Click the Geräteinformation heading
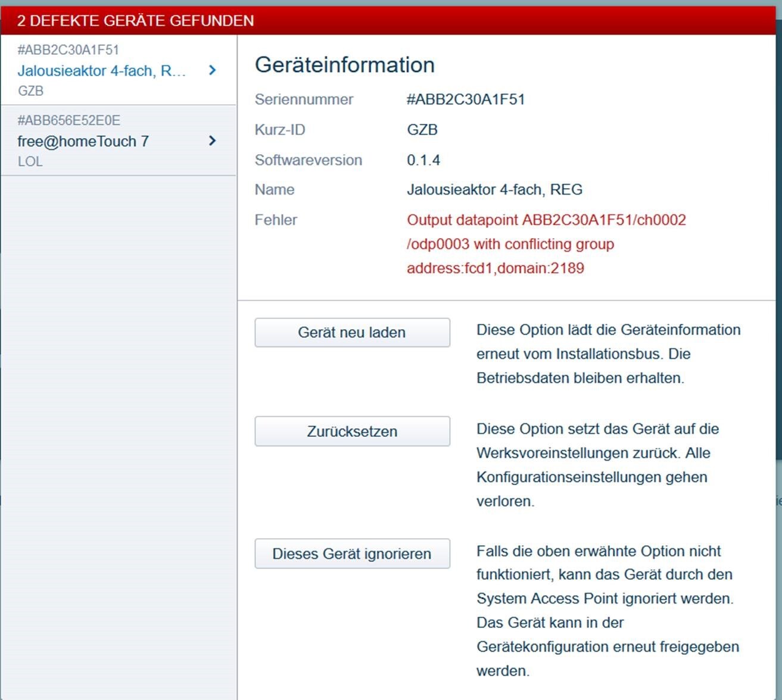This screenshot has width=782, height=700. click(344, 64)
